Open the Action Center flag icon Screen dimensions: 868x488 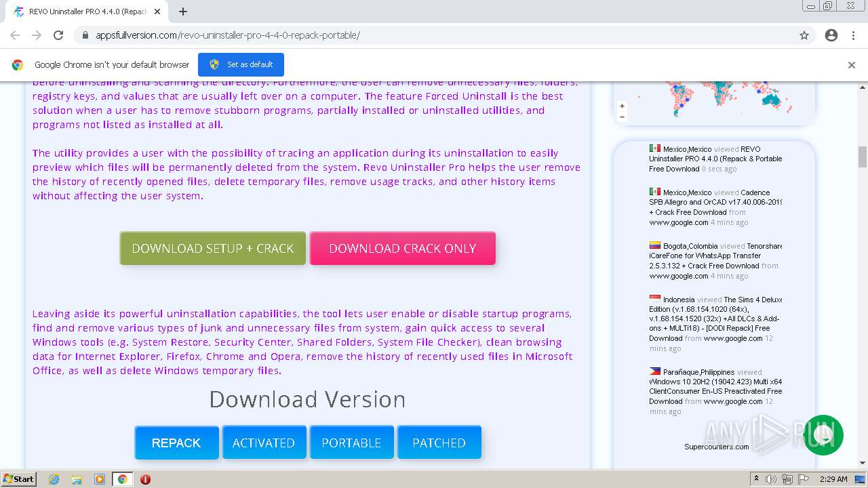(x=804, y=479)
